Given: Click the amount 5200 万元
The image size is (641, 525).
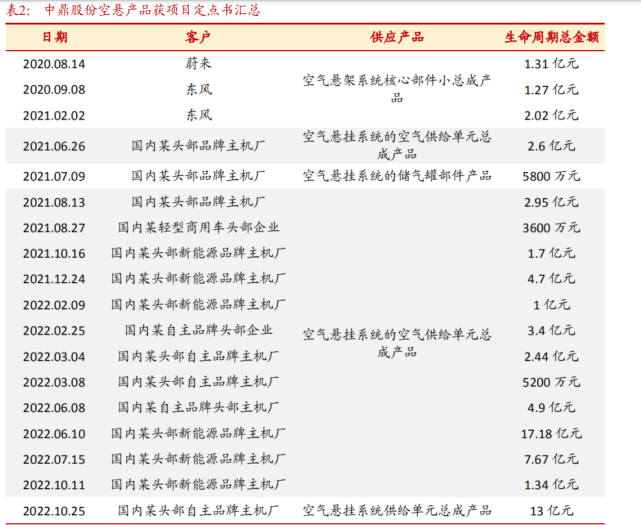Looking at the screenshot, I should 551,382.
